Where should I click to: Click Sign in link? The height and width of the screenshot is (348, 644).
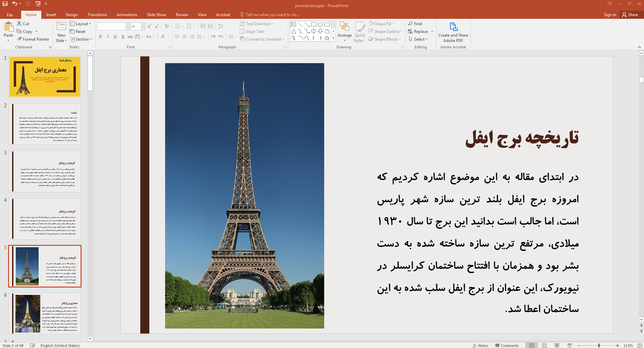[x=610, y=14]
